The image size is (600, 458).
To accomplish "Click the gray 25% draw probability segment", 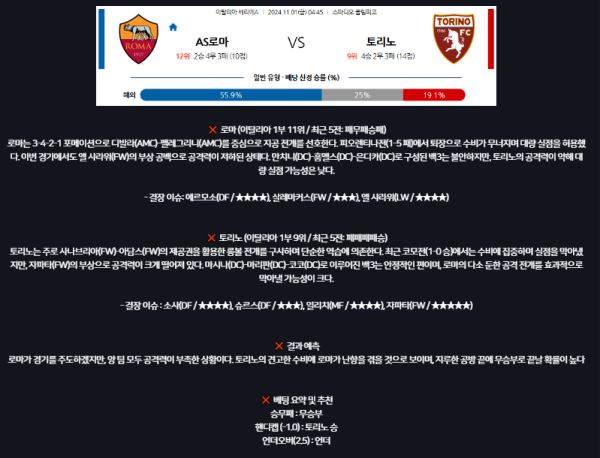I will click(362, 95).
